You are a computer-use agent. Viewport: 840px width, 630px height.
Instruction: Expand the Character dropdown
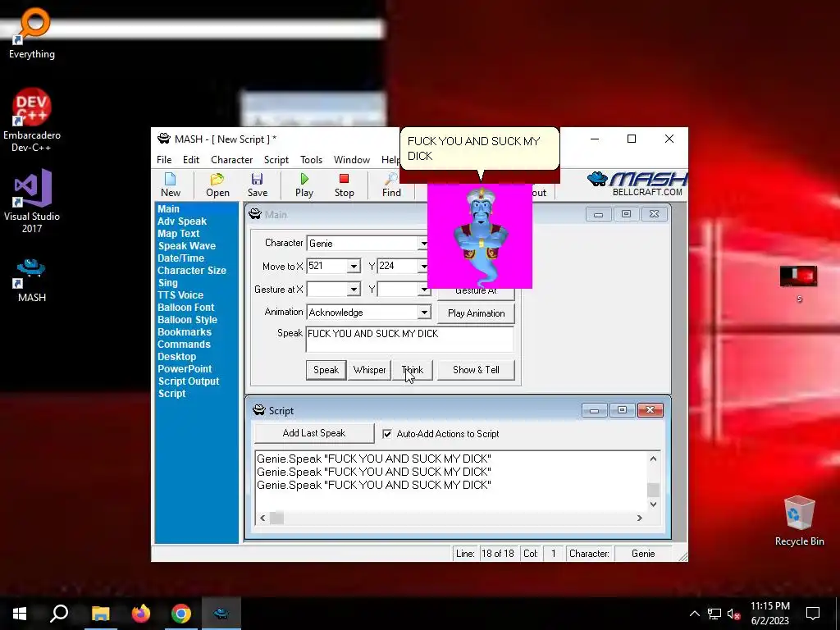coord(423,243)
